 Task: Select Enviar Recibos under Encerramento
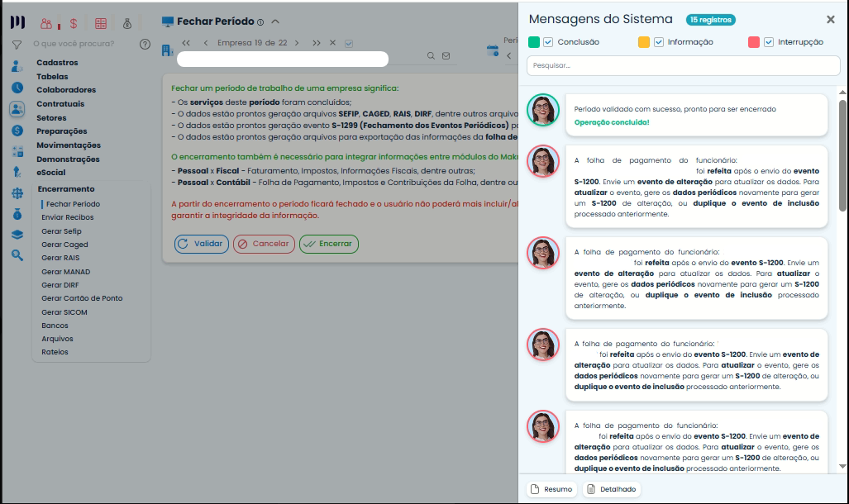[68, 217]
